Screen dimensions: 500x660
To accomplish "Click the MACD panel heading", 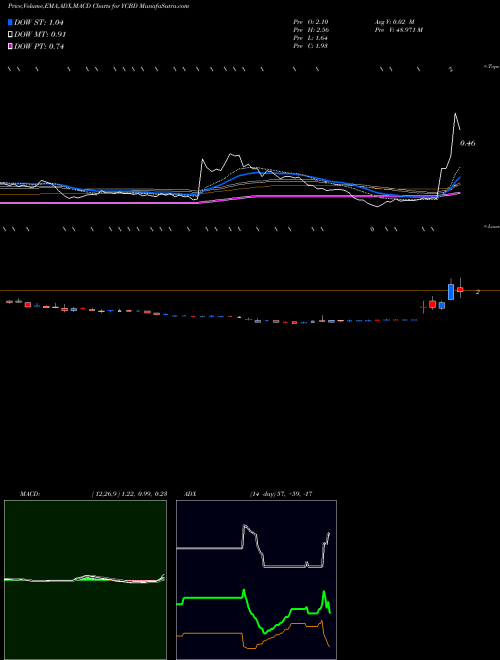I will pos(30,494).
